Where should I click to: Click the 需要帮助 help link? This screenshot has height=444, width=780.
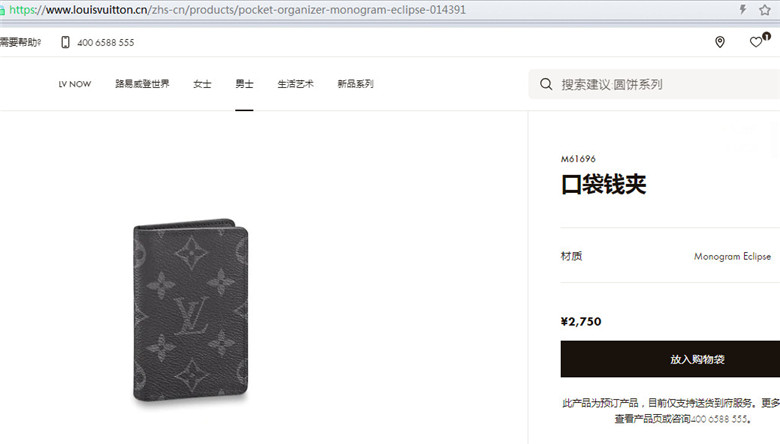[x=20, y=42]
